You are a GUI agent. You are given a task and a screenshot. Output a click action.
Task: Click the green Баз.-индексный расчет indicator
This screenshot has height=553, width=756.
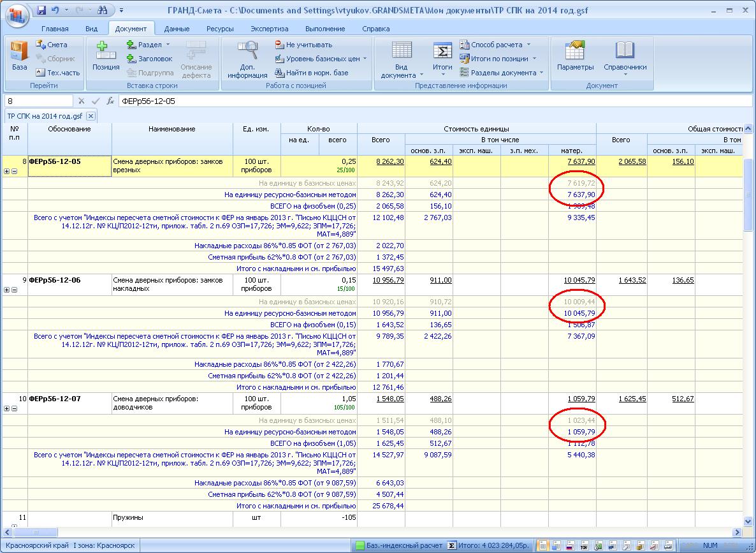[396, 546]
